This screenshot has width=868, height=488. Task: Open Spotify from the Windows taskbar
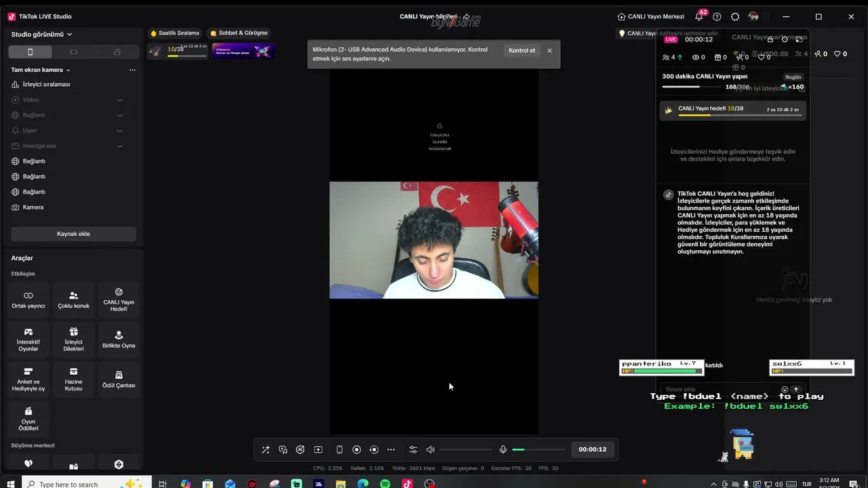pyautogui.click(x=385, y=484)
